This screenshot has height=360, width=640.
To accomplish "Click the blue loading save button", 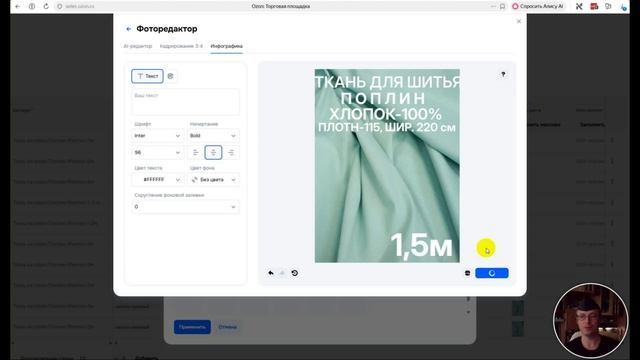I will [492, 273].
